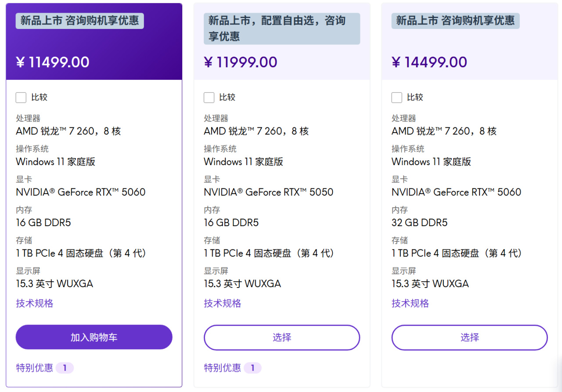This screenshot has width=562, height=392.
Task: Check the 比较 box on the ¥14499.00 model
Action: 397,97
